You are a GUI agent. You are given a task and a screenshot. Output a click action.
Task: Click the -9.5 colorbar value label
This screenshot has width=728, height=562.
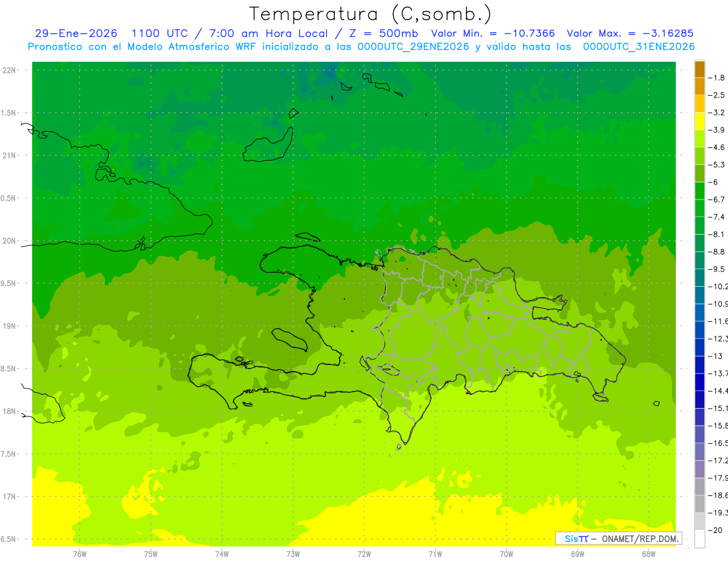[716, 269]
